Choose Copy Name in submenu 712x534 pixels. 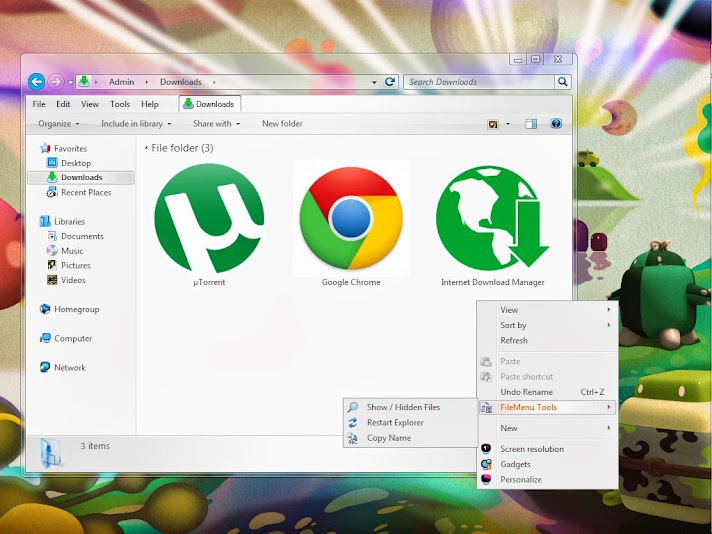tap(410, 438)
